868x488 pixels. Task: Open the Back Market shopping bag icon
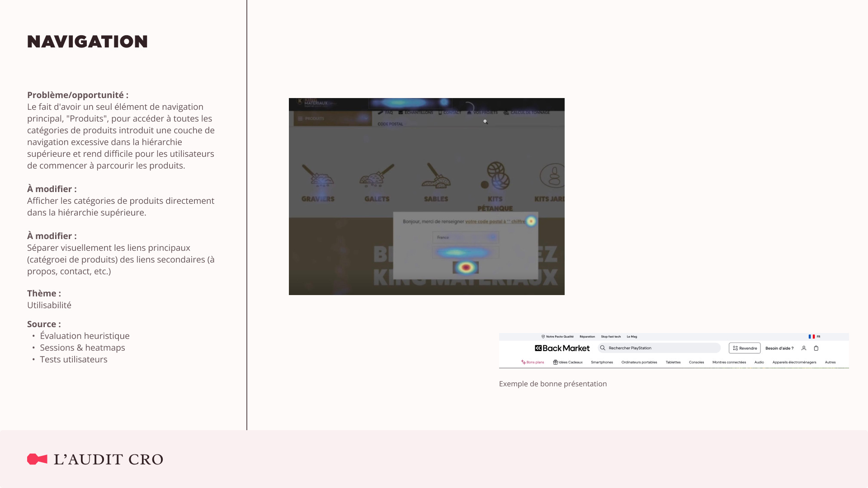coord(816,348)
